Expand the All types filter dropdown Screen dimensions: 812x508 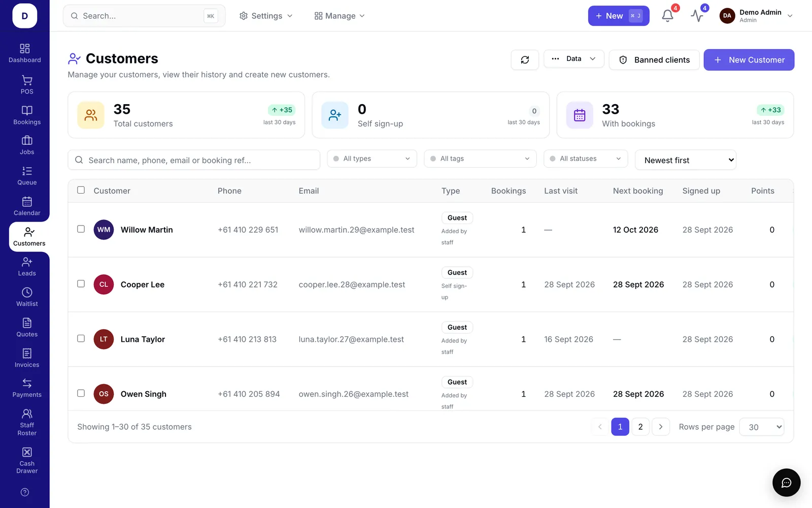tap(372, 158)
